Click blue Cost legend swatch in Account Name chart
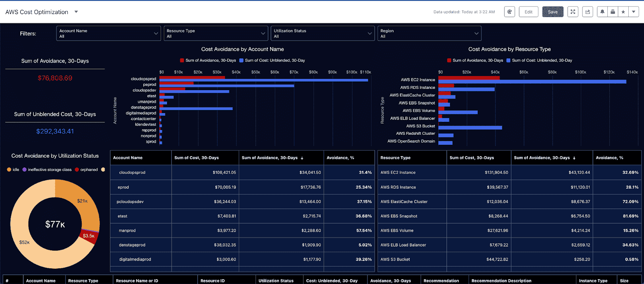 point(242,60)
